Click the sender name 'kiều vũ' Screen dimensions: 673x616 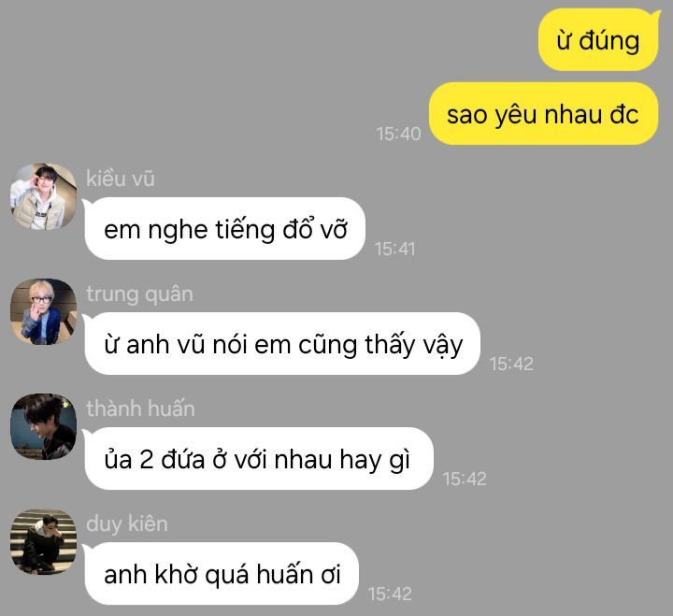pyautogui.click(x=121, y=179)
